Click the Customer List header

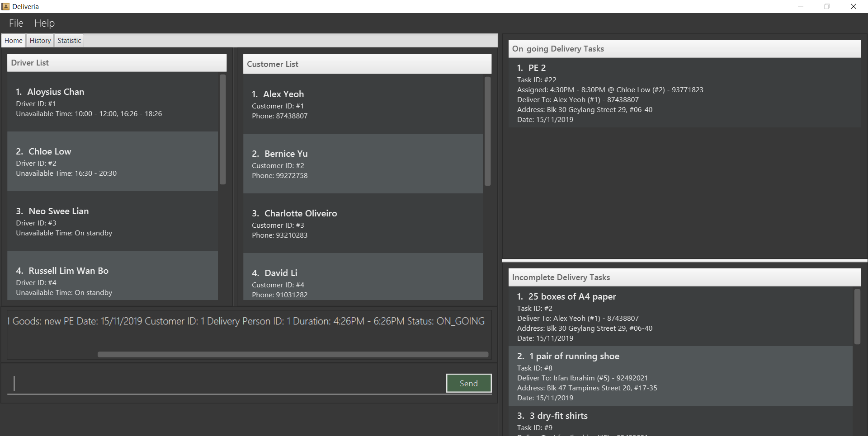coord(367,64)
